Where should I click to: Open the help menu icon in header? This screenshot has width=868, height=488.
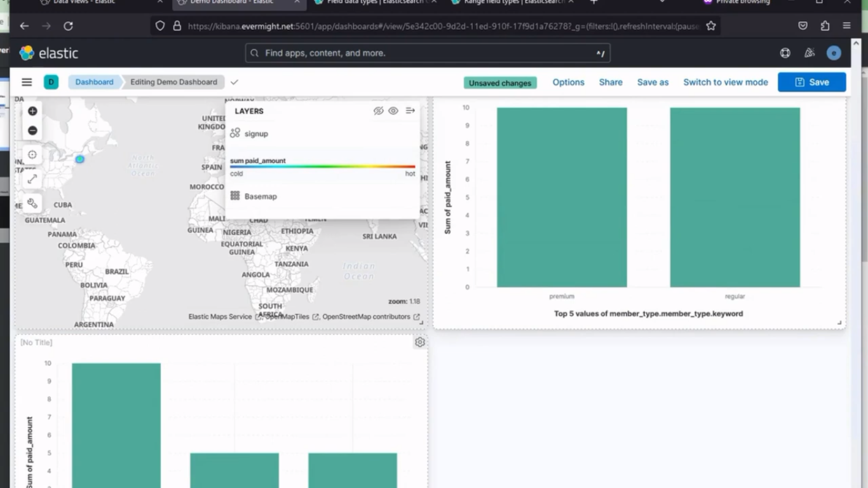(785, 53)
